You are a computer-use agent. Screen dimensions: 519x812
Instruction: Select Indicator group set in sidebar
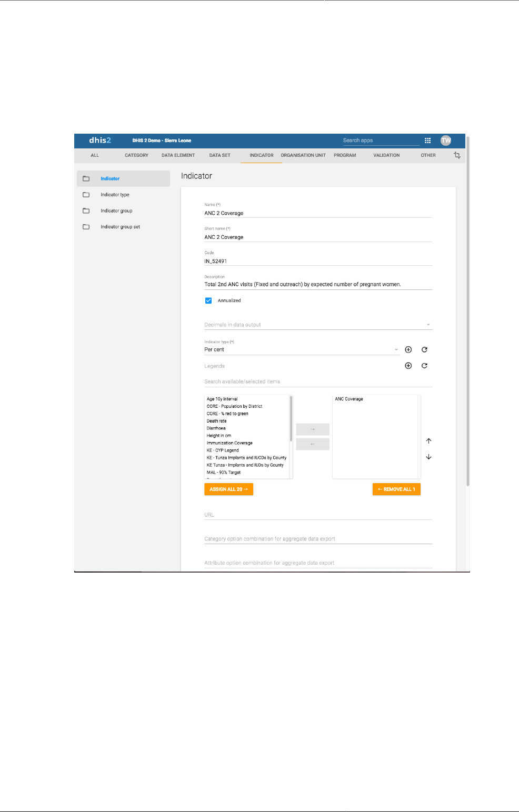(120, 227)
